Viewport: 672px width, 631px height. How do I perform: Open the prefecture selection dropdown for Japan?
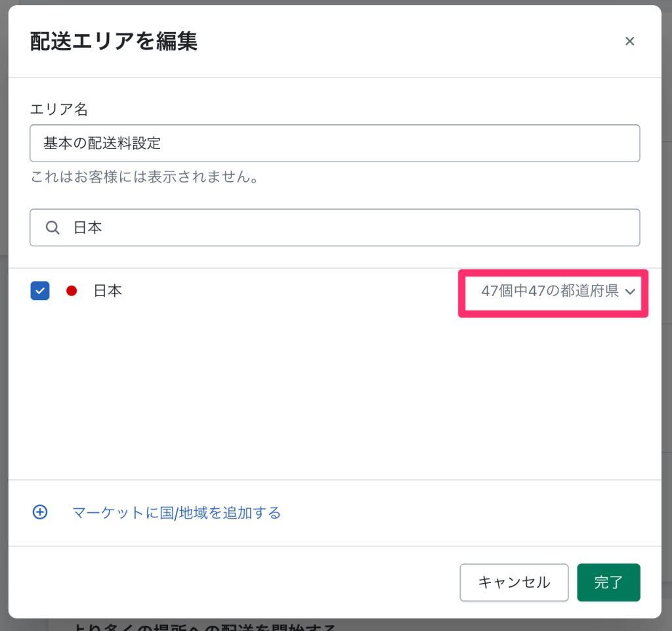pos(553,292)
